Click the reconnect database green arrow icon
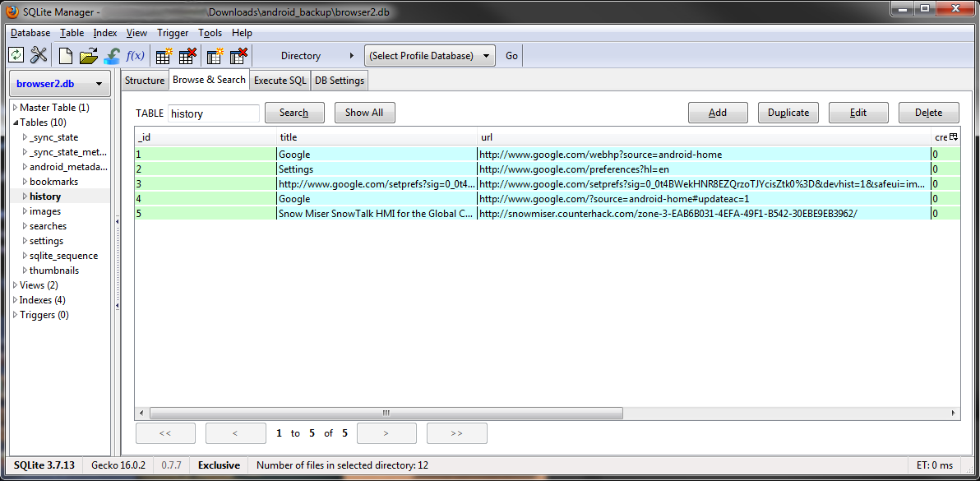Screen dimensions: 980x481 [x=112, y=56]
